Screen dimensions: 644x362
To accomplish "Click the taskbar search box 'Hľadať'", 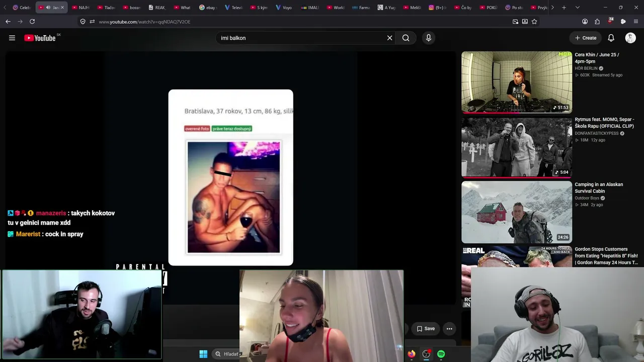I will coord(226,354).
